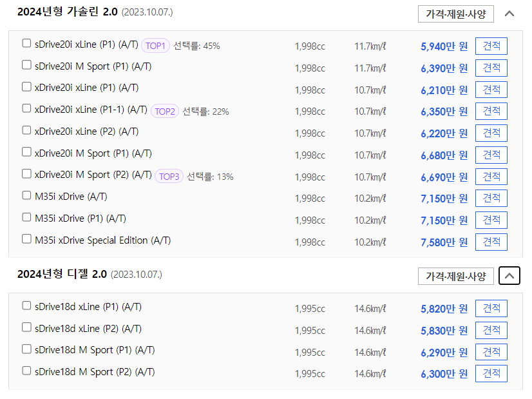Open the xDrive20i xLine (P1-1) (A/T) trim name
The image size is (532, 399).
(91, 110)
